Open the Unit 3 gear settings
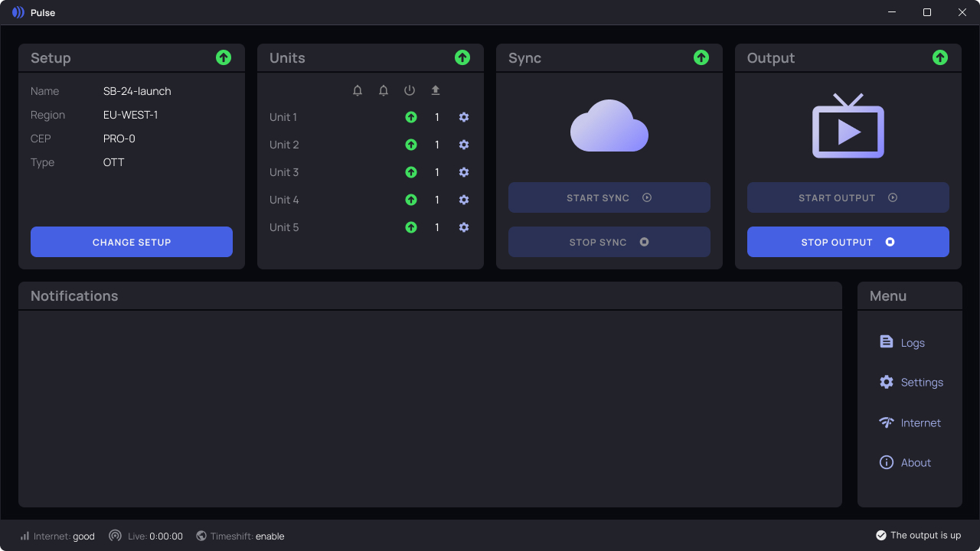 click(464, 172)
